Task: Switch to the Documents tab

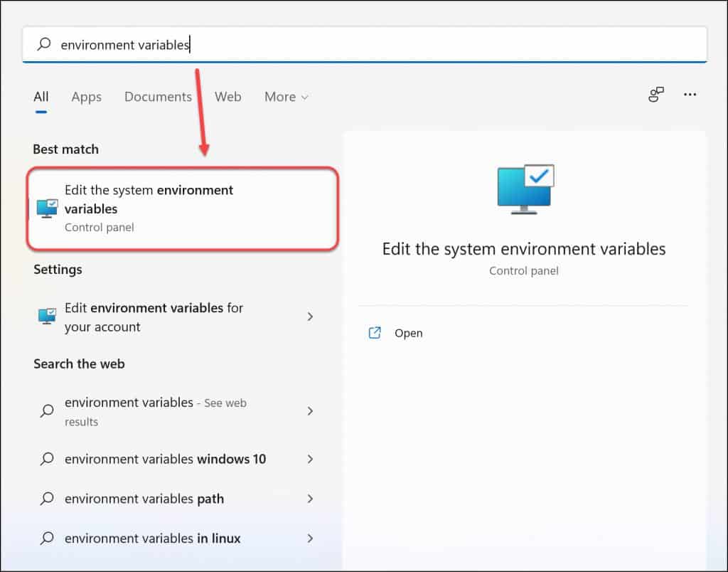Action: point(158,97)
